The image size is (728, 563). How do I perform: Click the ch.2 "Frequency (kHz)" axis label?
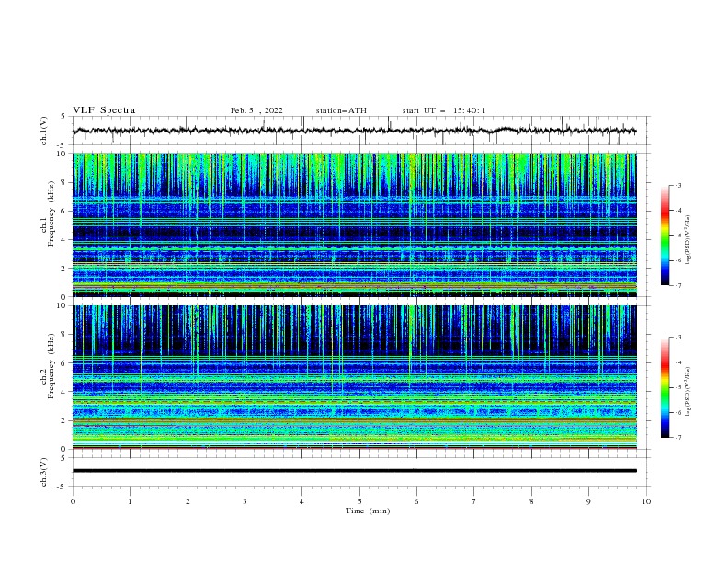click(51, 366)
